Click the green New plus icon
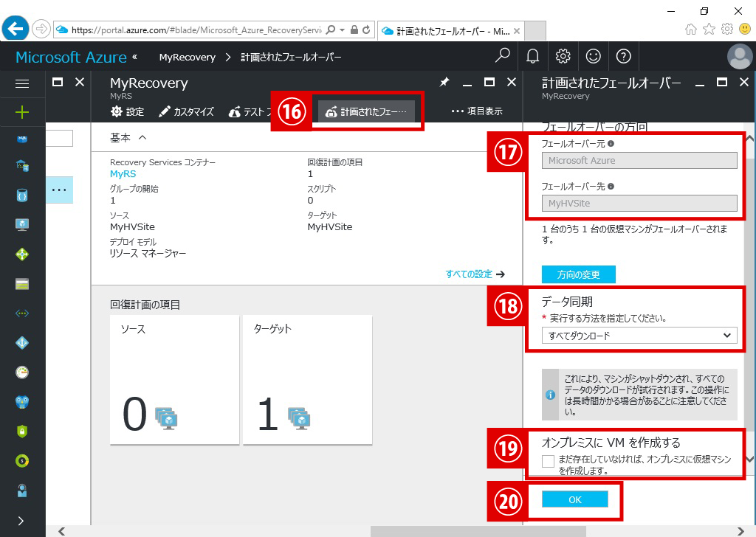This screenshot has width=756, height=537. 22,112
